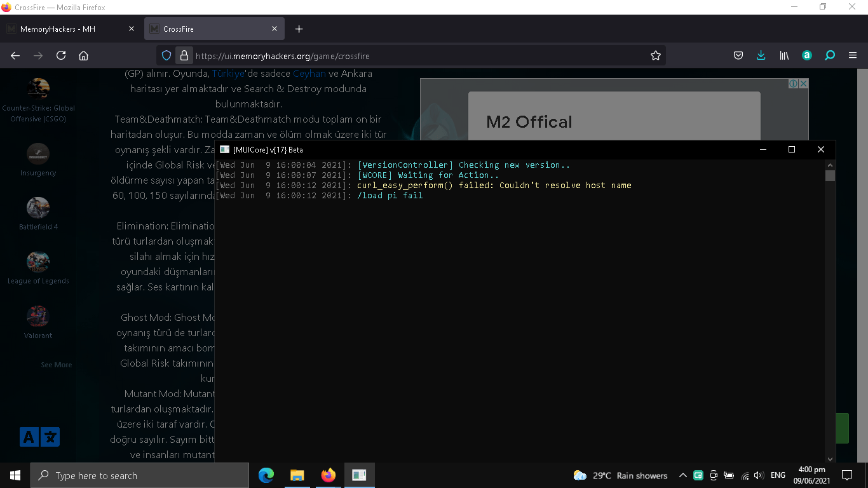Click the taskbar search box
Image resolution: width=868 pixels, height=488 pixels.
pos(140,475)
